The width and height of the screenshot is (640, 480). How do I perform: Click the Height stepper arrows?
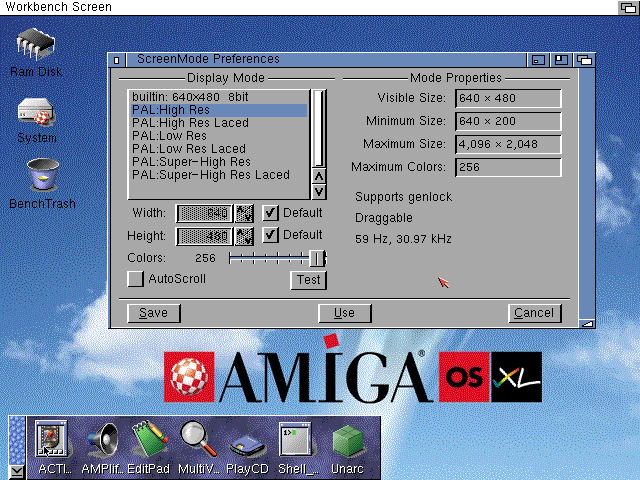[x=244, y=236]
